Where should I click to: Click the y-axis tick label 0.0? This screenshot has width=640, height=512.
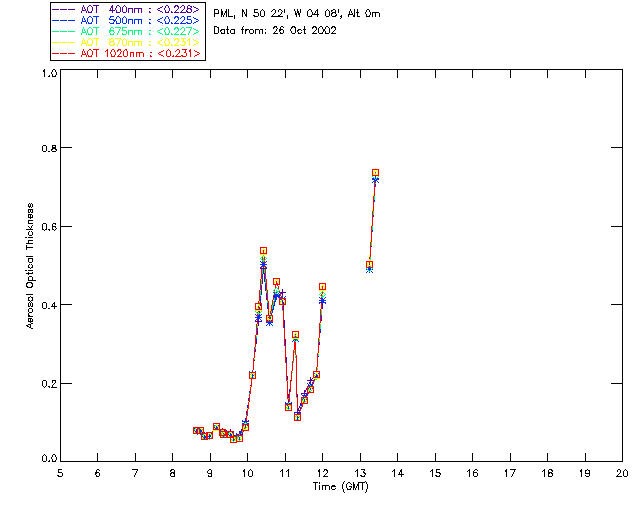49,459
